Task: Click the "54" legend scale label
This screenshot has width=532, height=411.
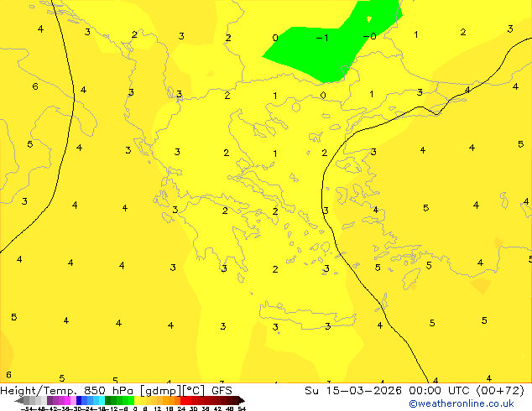Action: [x=242, y=408]
